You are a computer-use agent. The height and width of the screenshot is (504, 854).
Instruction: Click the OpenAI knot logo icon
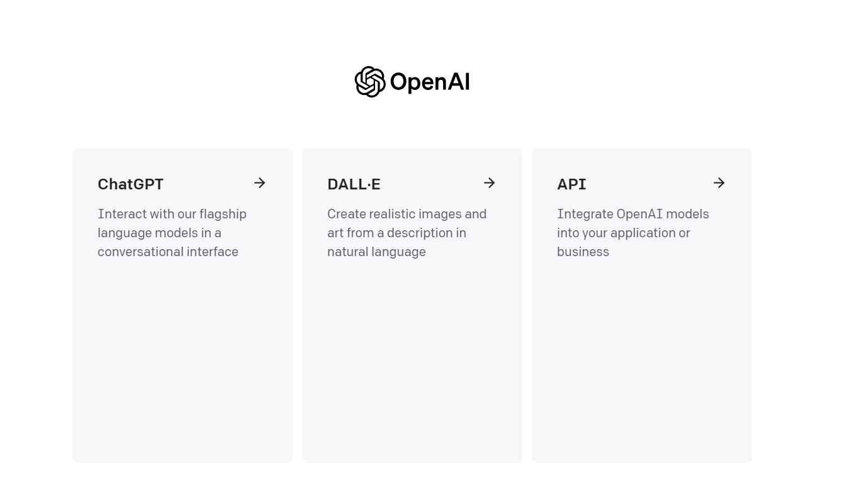pyautogui.click(x=370, y=82)
